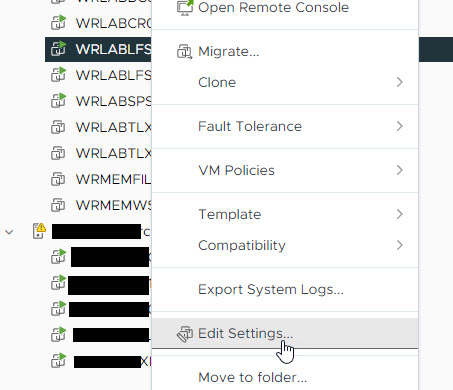This screenshot has width=453, height=390.
Task: Expand the Clone submenu arrow
Action: (x=400, y=82)
